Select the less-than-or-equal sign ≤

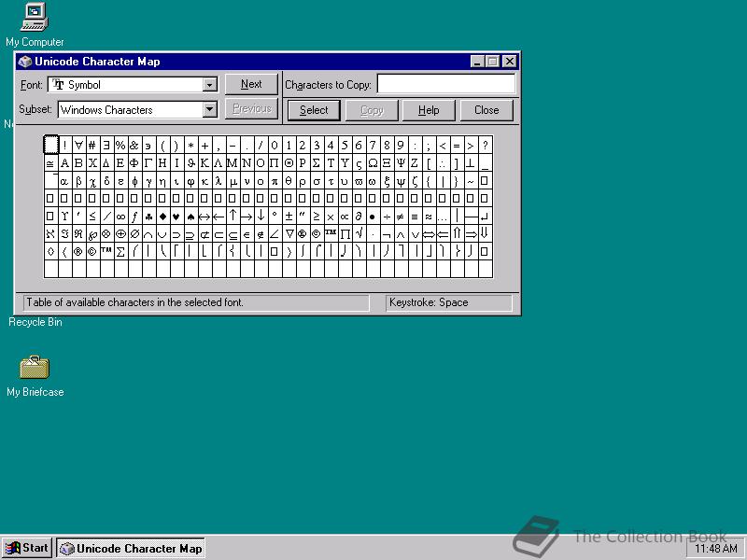coord(92,217)
